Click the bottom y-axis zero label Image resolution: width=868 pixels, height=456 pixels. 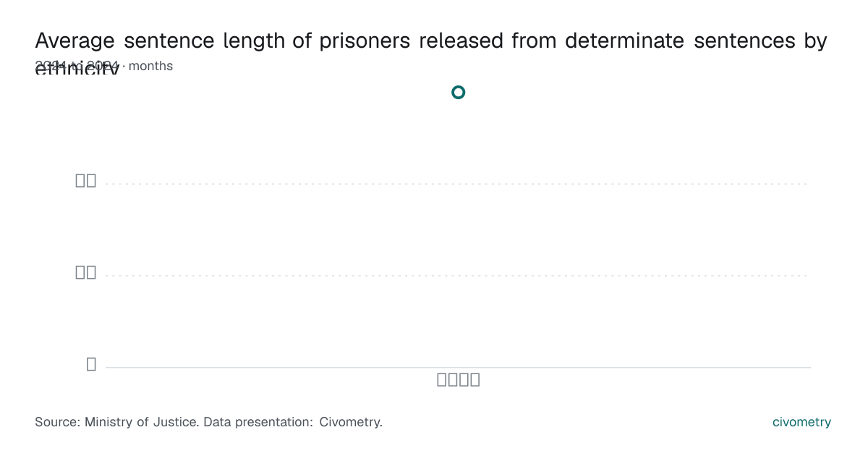(x=91, y=364)
